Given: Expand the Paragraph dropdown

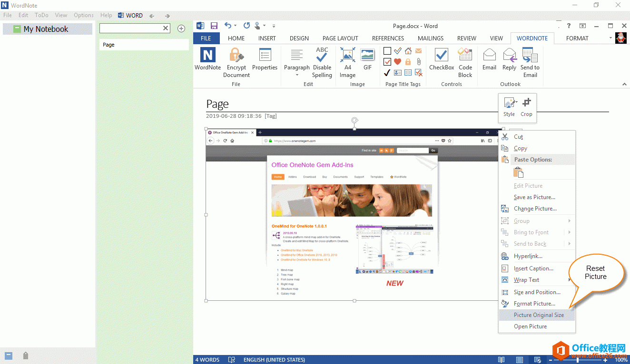Looking at the screenshot, I should tap(296, 75).
